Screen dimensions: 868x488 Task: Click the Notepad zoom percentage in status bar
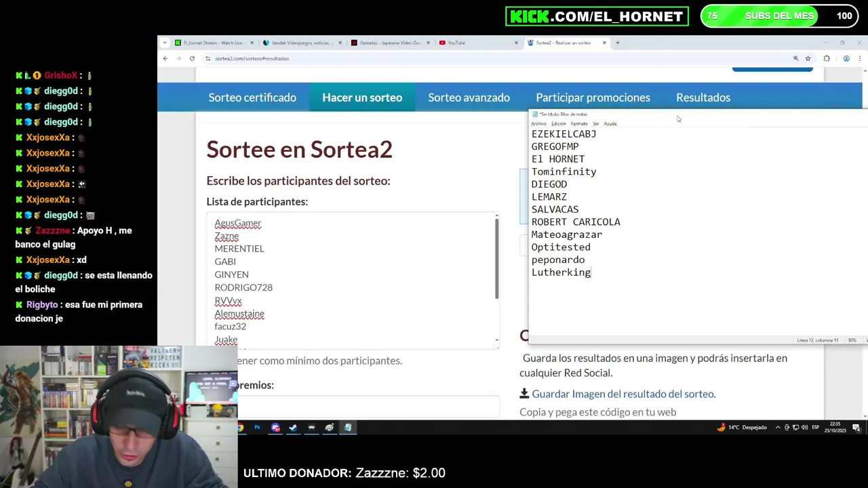[x=852, y=340]
